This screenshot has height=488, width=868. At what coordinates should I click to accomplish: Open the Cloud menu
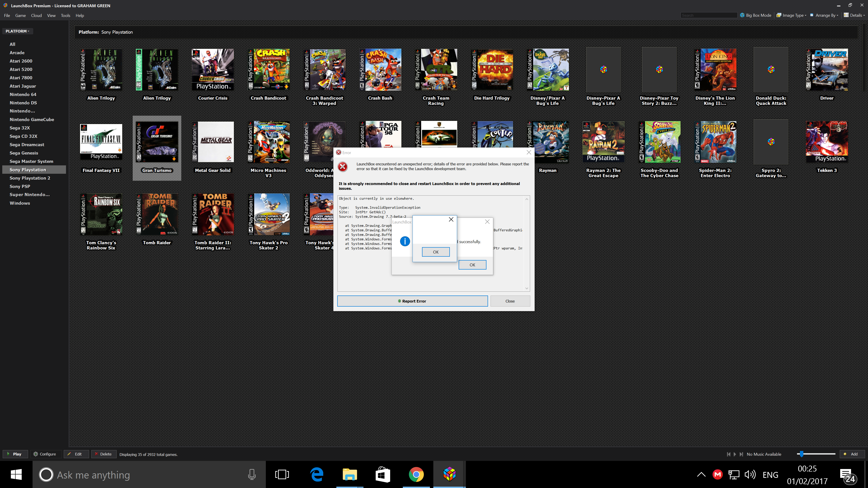point(36,16)
